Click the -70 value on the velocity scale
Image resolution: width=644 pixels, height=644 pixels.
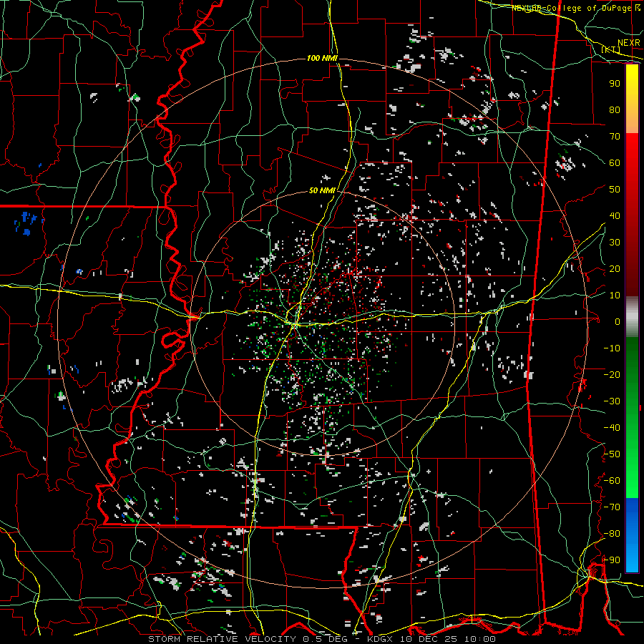[612, 507]
